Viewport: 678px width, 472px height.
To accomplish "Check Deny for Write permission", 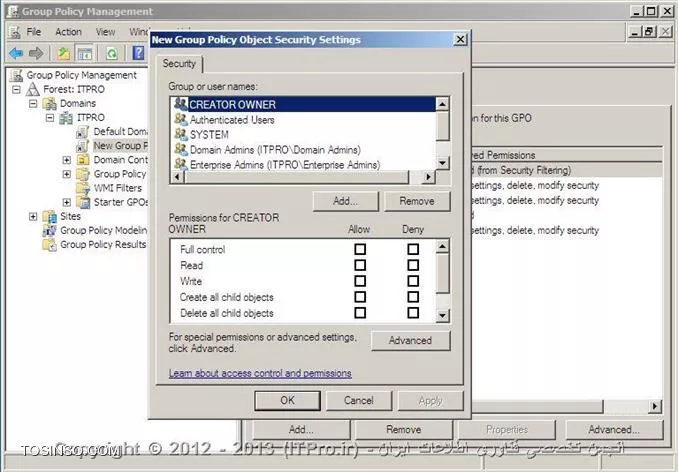I will coord(413,281).
